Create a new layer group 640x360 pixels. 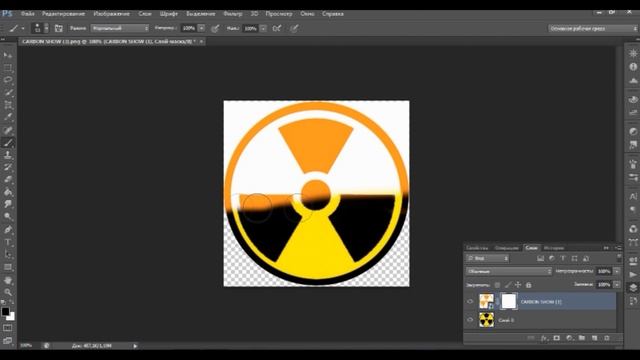582,338
